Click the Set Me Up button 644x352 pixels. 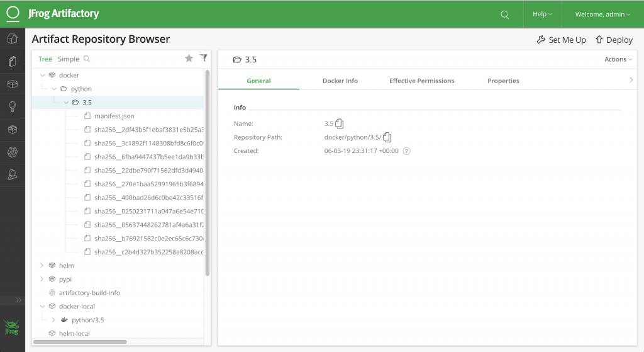click(x=561, y=40)
